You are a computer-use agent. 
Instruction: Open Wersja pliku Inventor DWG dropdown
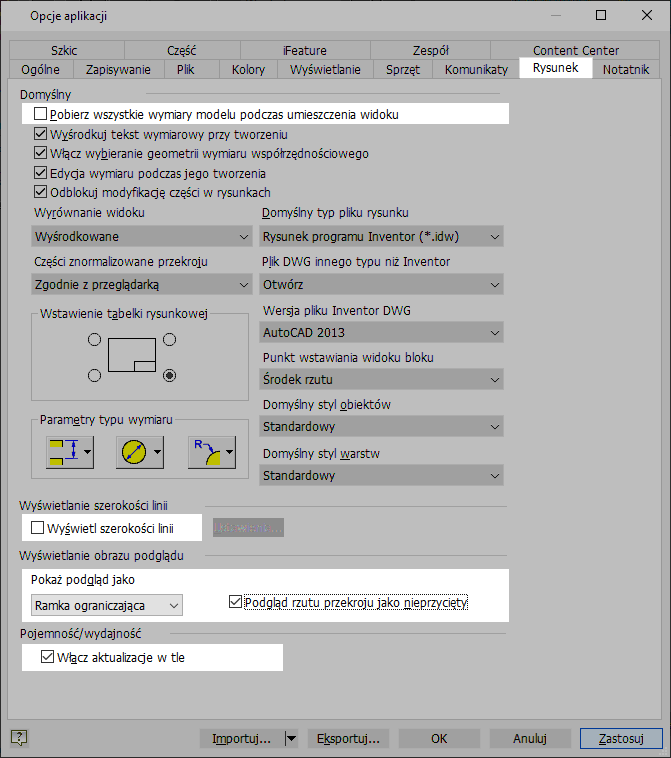[x=381, y=333]
